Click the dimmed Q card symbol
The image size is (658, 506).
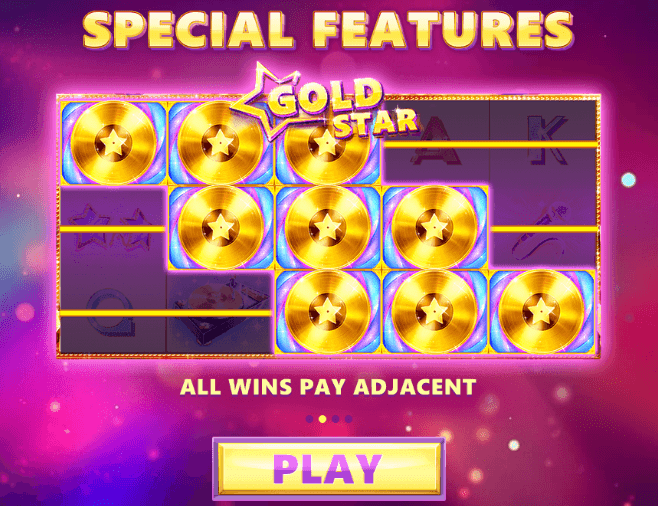coord(112,313)
